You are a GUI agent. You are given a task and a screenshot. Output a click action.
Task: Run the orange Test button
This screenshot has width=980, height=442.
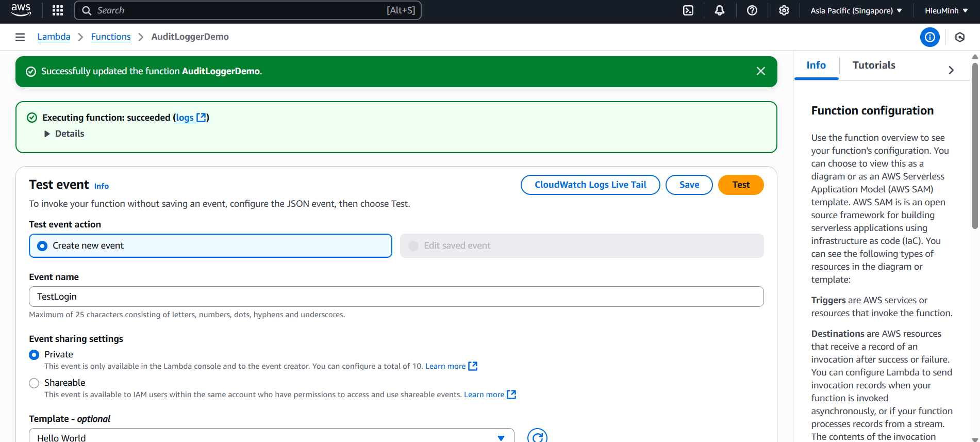pyautogui.click(x=741, y=185)
